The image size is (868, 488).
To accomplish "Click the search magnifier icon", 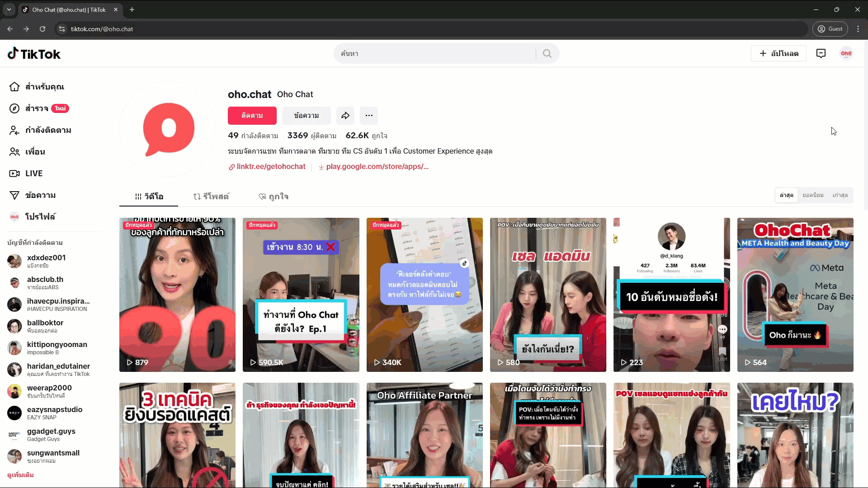I will [x=547, y=53].
